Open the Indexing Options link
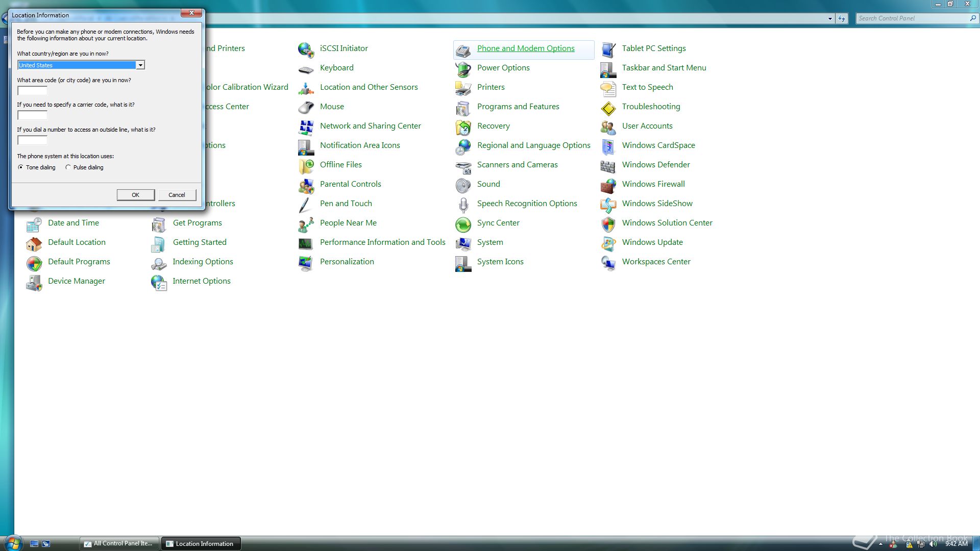980x551 pixels. (203, 262)
